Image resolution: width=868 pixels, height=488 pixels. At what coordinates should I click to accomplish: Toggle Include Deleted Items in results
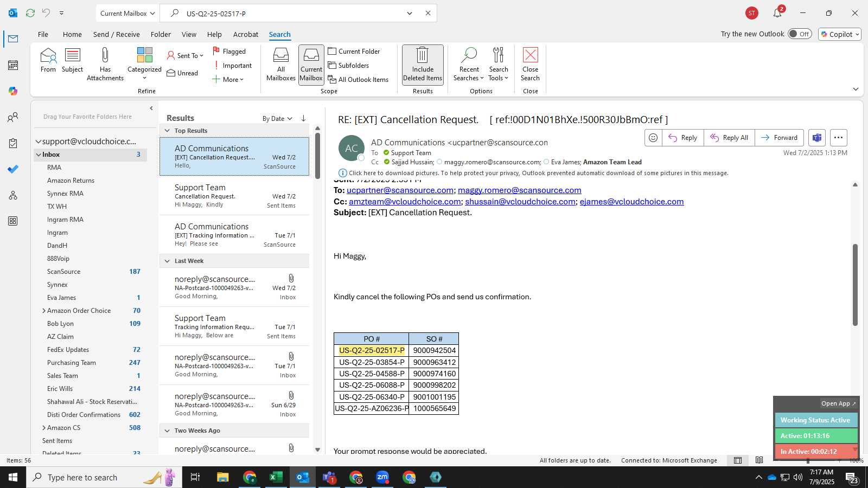tap(423, 64)
